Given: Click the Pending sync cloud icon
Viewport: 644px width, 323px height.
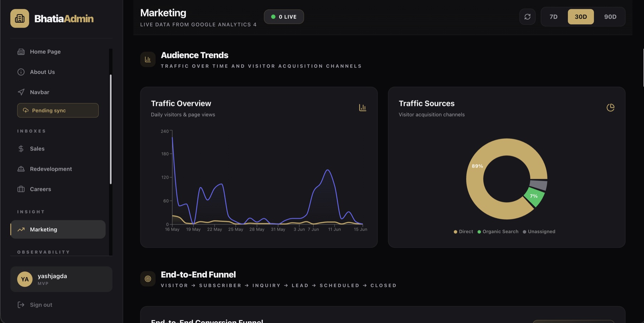Looking at the screenshot, I should (x=26, y=110).
